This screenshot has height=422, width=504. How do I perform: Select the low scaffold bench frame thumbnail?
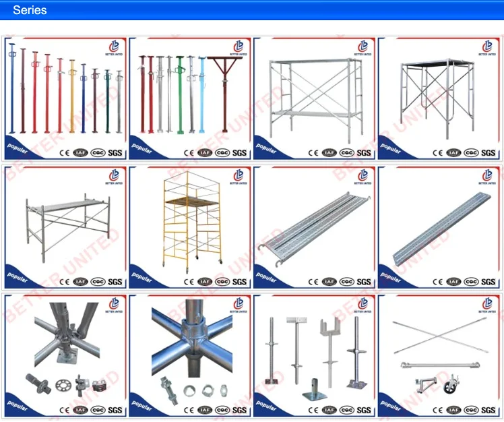pos(65,227)
